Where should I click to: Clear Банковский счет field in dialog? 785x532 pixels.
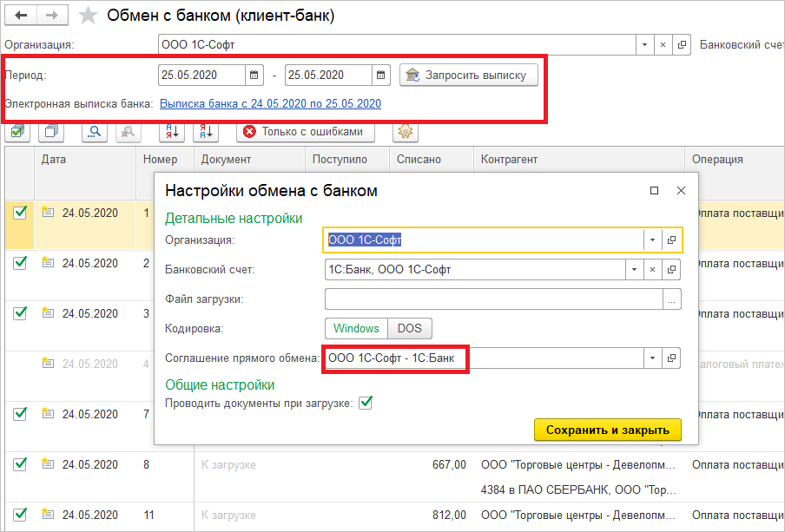tap(652, 270)
